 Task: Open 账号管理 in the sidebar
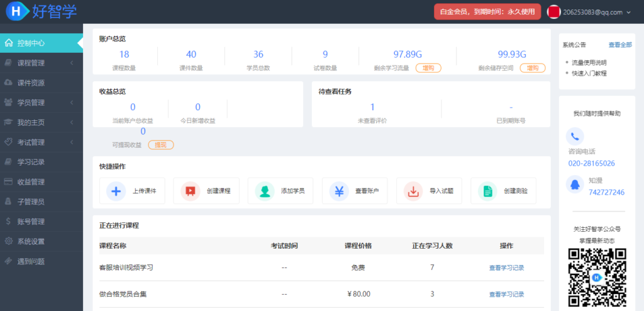tap(42, 222)
